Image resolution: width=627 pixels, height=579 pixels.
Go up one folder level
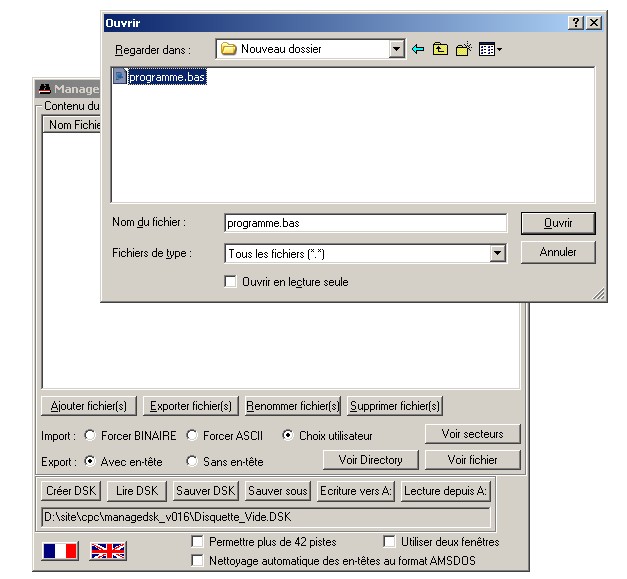point(440,49)
